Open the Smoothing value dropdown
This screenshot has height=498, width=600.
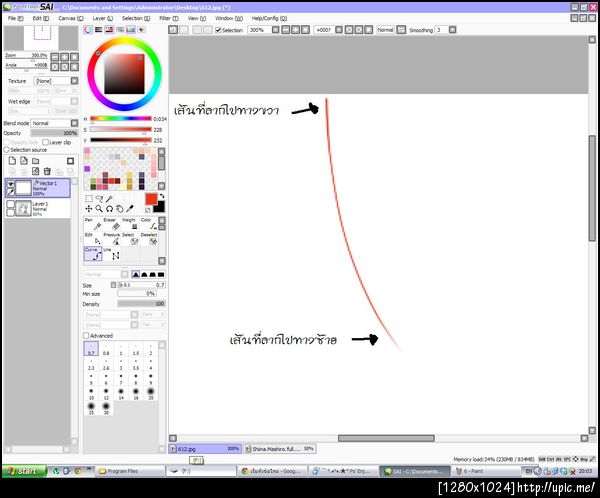click(453, 30)
